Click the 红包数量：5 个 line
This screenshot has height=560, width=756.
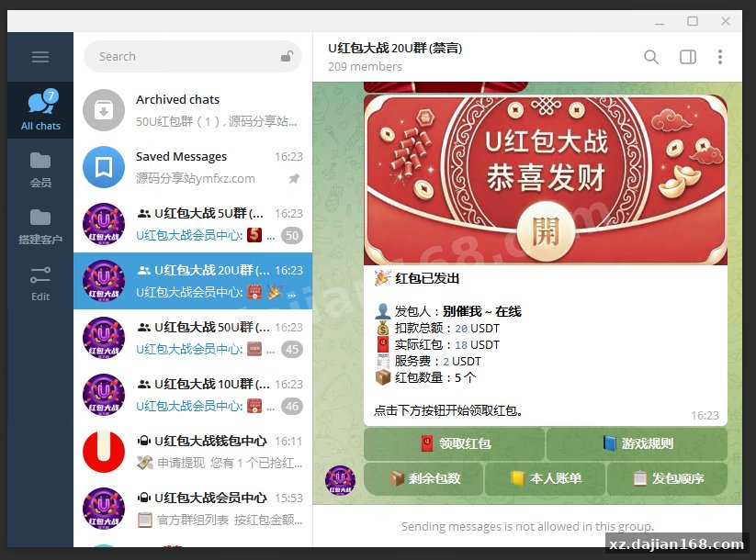425,377
